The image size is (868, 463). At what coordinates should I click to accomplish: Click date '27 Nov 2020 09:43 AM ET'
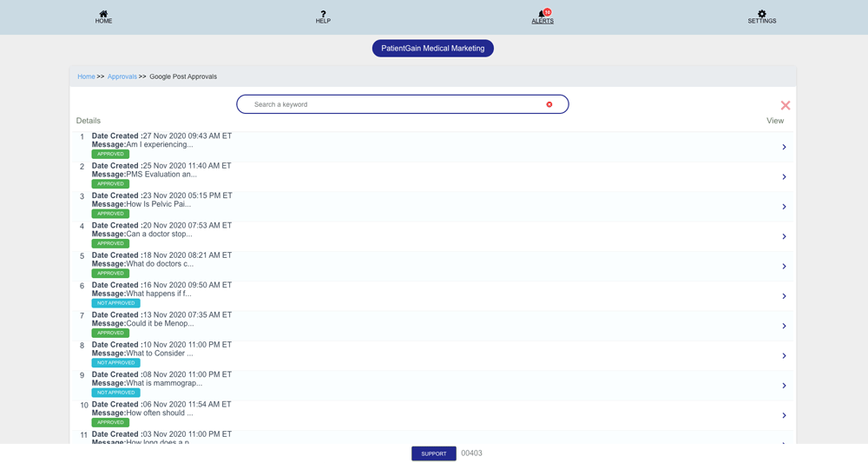point(187,136)
